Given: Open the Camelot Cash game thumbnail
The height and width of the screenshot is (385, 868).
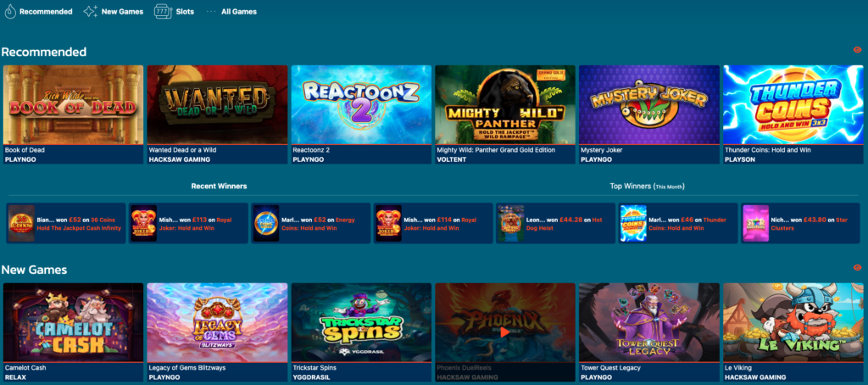Looking at the screenshot, I should tap(74, 322).
